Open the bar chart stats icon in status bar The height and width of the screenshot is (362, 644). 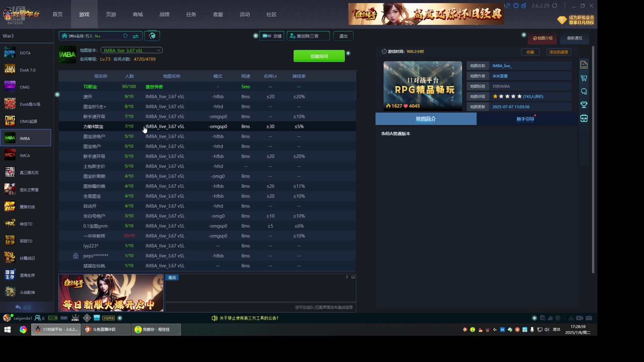(550, 318)
